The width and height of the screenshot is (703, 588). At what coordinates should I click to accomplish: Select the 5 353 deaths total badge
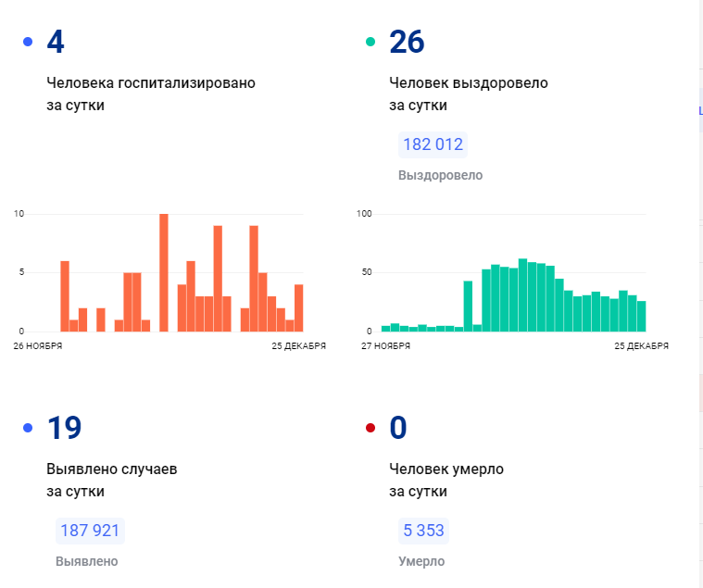click(x=423, y=531)
